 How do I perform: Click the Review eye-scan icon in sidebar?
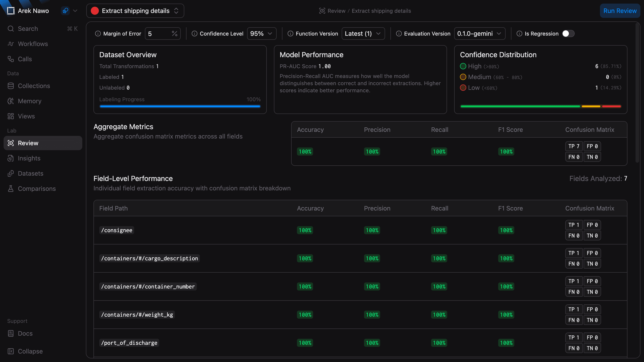tap(11, 143)
